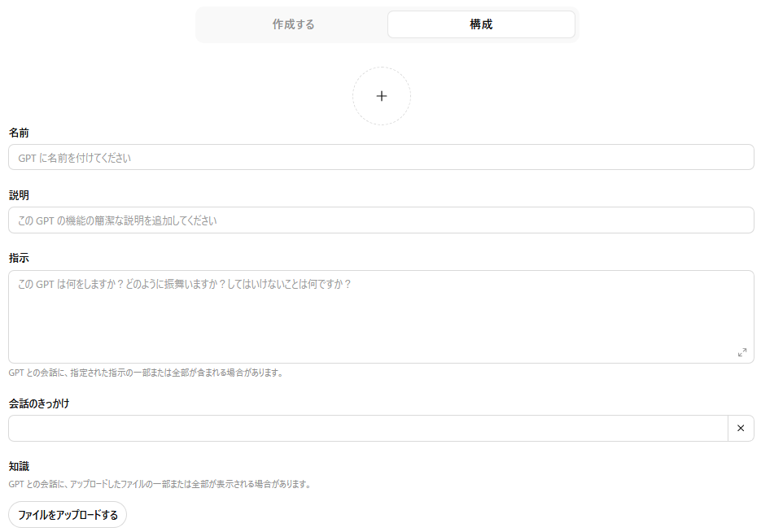The width and height of the screenshot is (761, 532).
Task: Expand the 指示 text area with arrows icon
Action: coord(741,352)
